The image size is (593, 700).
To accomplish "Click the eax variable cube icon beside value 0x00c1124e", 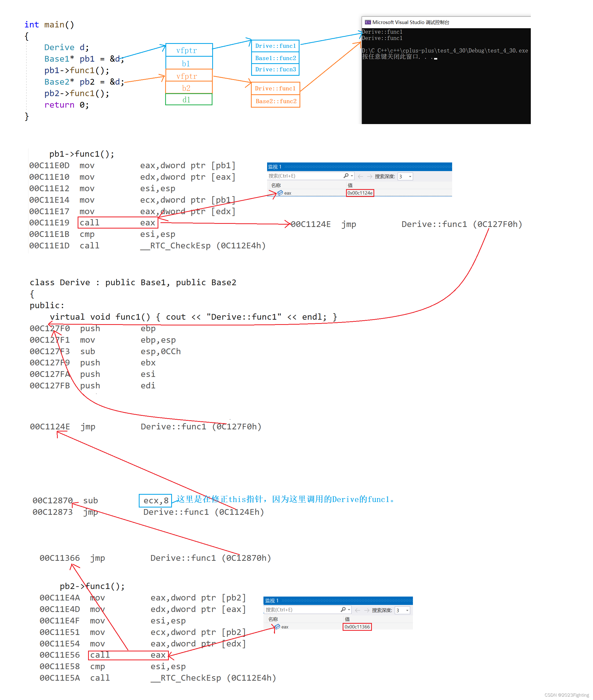I will click(280, 193).
